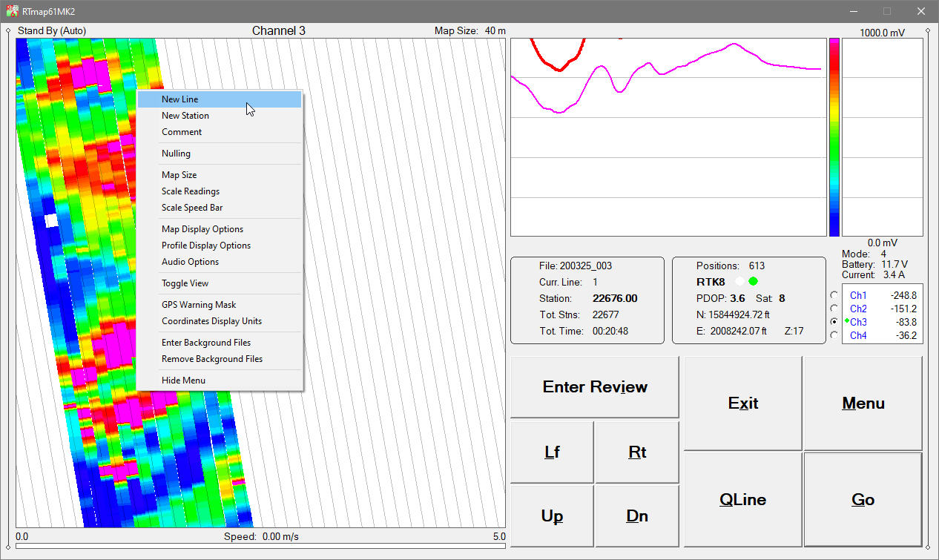Click the green GPS status indicator dot
Screen dimensions: 939x560
(754, 281)
